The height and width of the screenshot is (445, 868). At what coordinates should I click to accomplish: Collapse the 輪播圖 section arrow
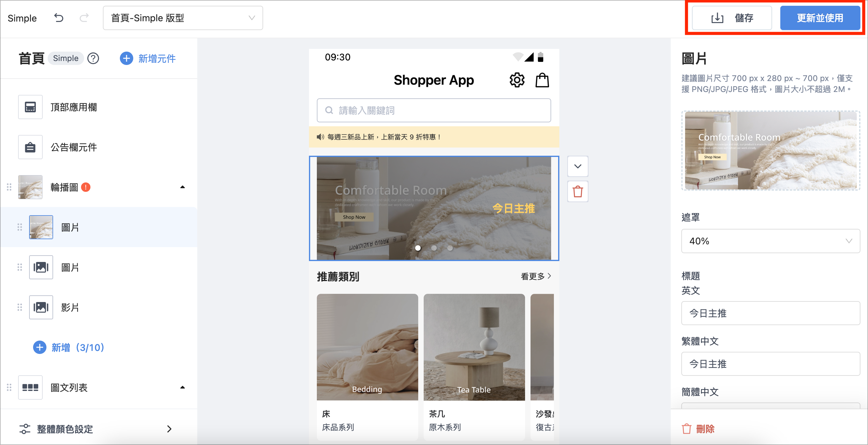(x=182, y=187)
